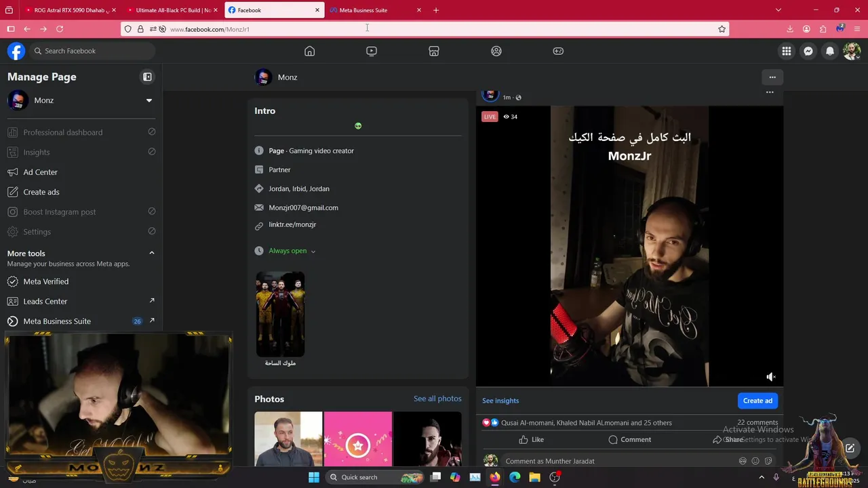The height and width of the screenshot is (488, 868).
Task: Click the Search Facebook field
Action: (92, 51)
